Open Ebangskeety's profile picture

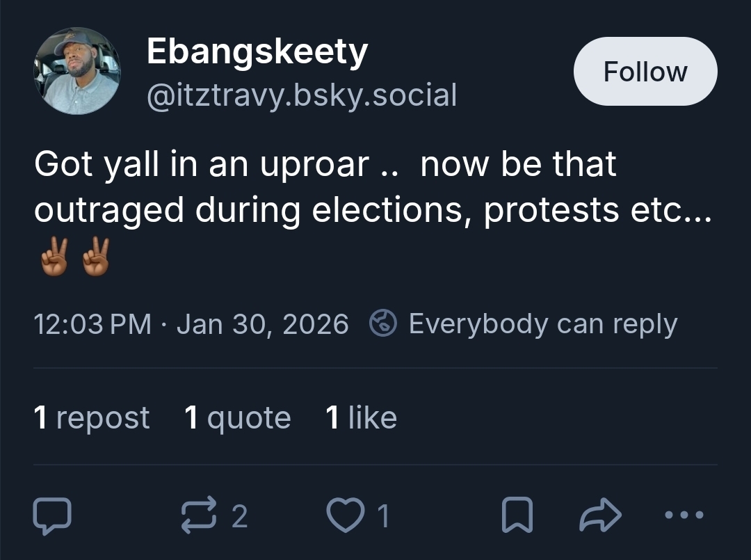76,71
